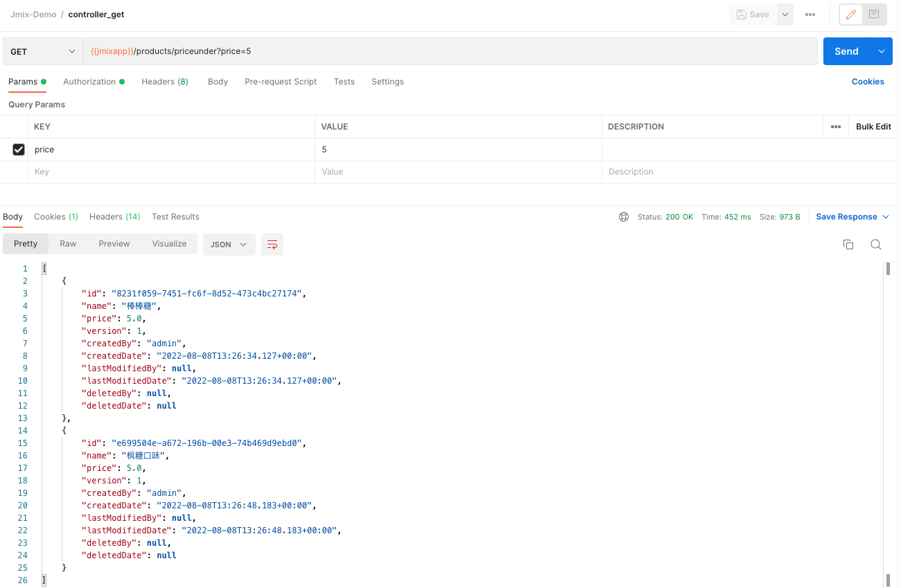Viewport: 901px width, 588px height.
Task: Click the network globe icon
Action: [624, 217]
